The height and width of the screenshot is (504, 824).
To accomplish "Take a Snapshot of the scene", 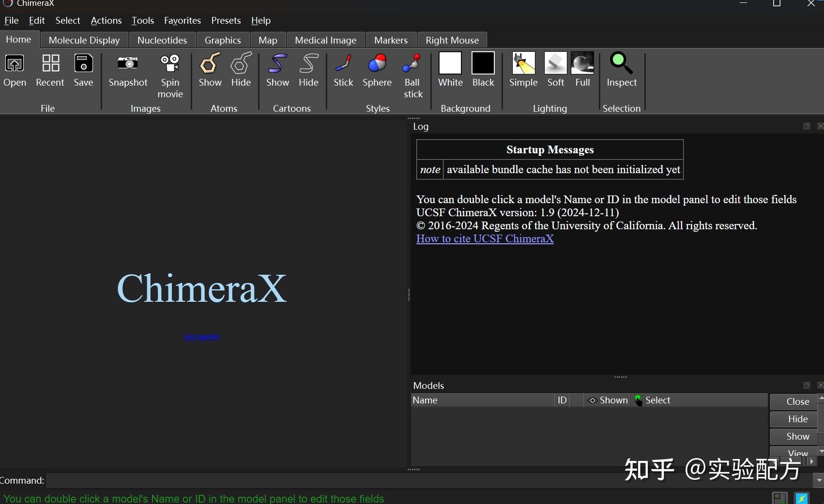I will click(x=127, y=70).
